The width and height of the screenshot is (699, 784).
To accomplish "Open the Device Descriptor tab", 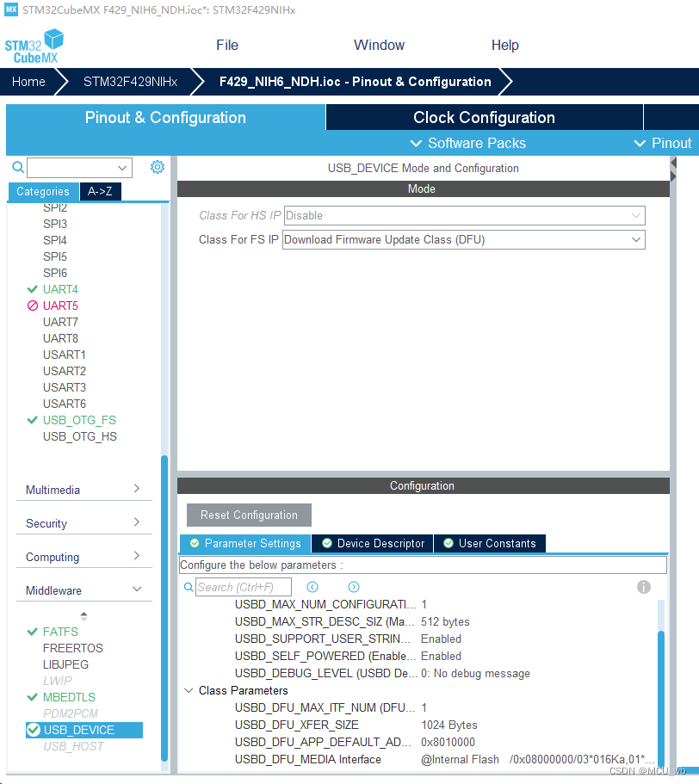I will (373, 544).
